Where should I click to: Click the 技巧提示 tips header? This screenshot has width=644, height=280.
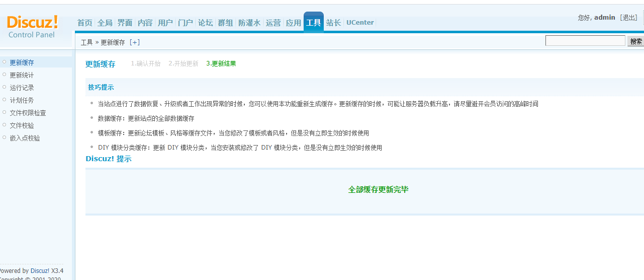click(101, 88)
